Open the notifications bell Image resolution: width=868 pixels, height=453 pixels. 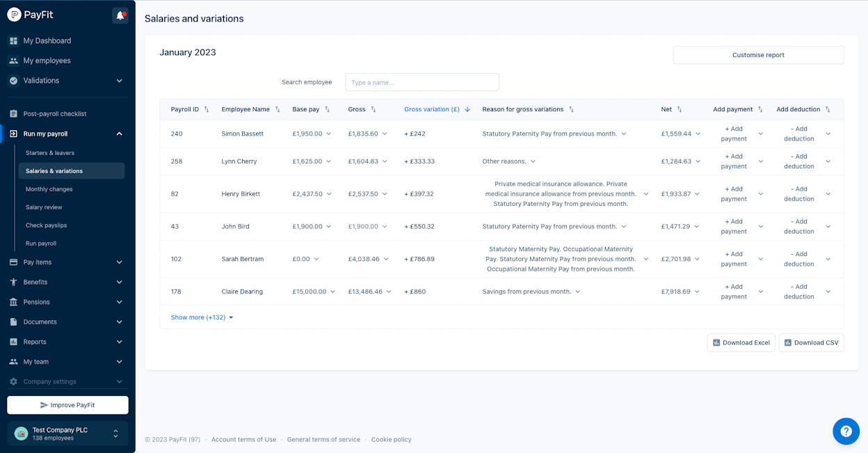(x=120, y=15)
